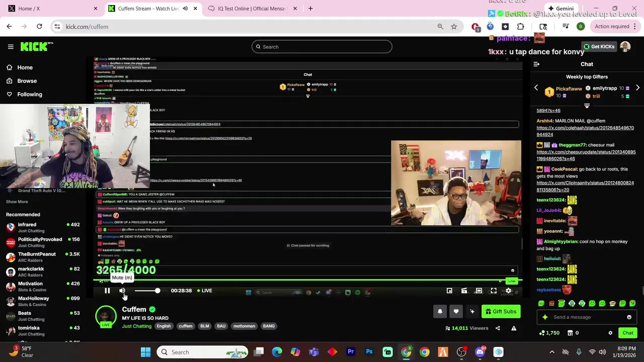Open Browse in sidebar

coord(27,81)
